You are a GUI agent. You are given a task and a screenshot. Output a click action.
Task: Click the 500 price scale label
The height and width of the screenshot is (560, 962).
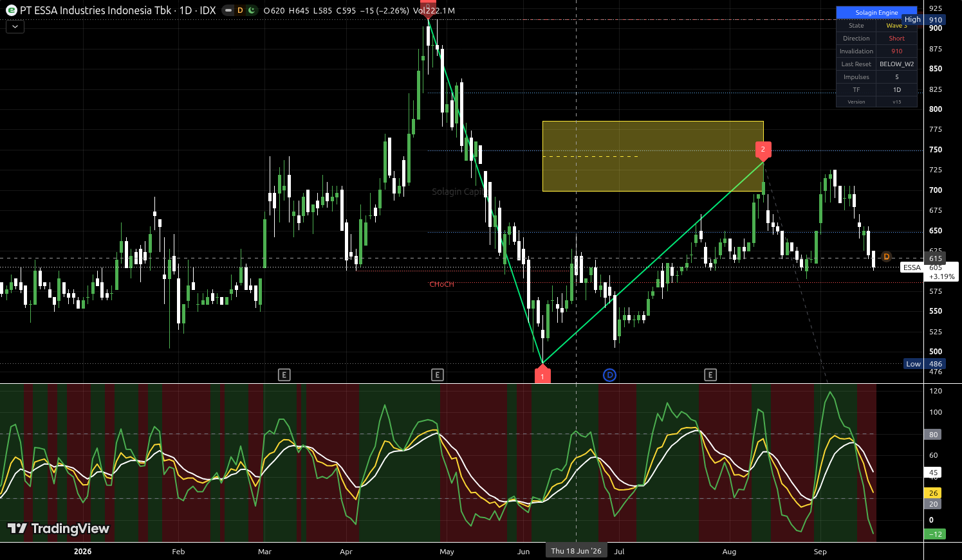(x=936, y=352)
